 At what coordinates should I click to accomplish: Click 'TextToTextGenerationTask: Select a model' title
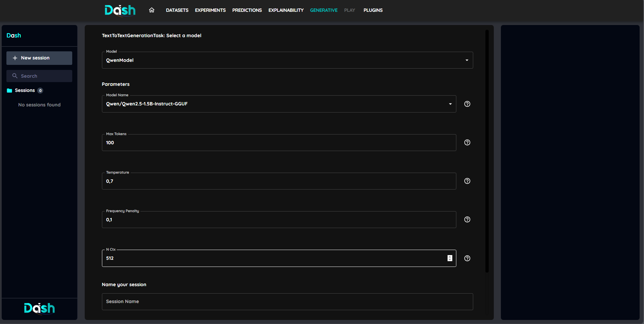point(152,35)
